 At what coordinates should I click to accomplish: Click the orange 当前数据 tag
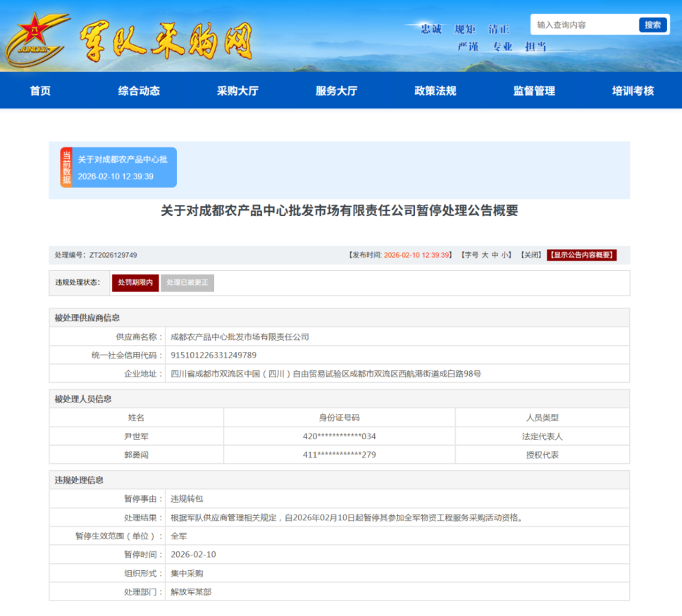[x=66, y=168]
